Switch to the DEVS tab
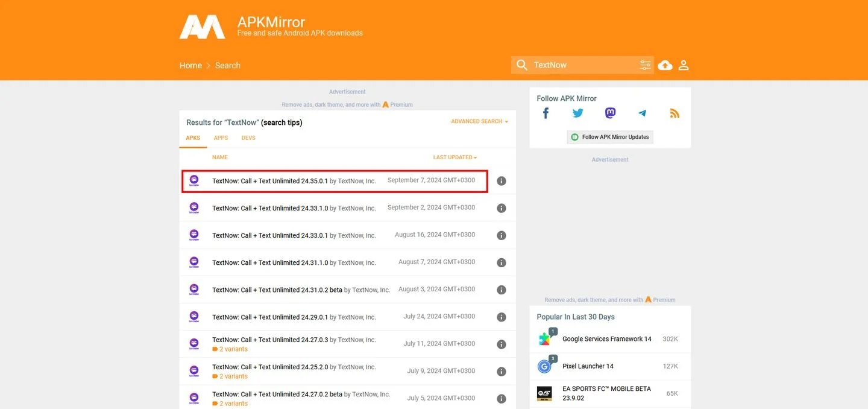Viewport: 868px width, 409px height. (x=248, y=138)
